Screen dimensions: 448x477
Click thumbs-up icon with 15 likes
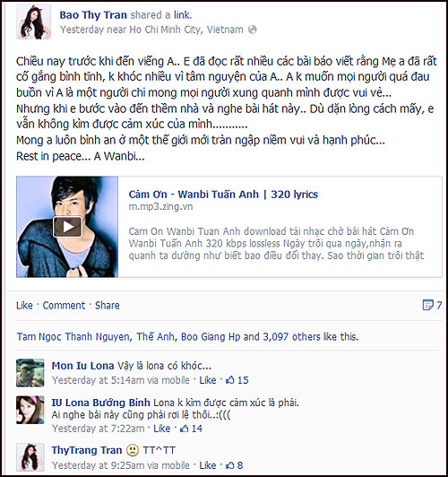tap(230, 380)
